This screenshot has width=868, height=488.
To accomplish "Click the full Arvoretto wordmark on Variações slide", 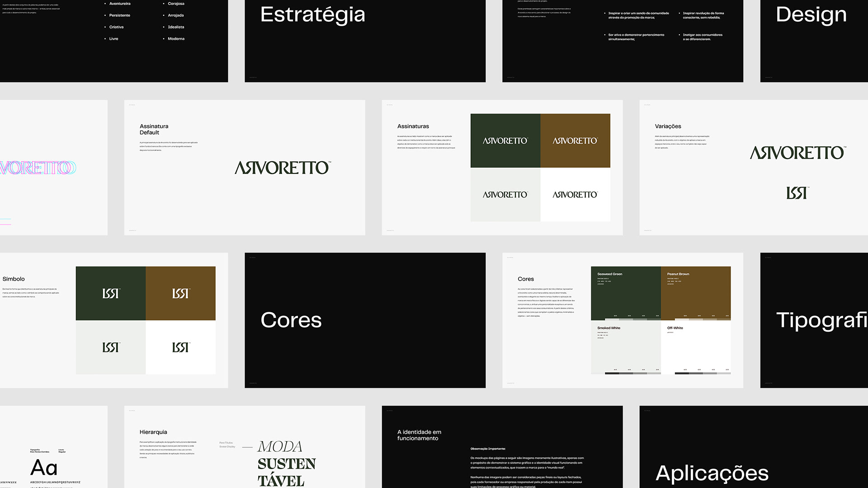I will point(798,153).
